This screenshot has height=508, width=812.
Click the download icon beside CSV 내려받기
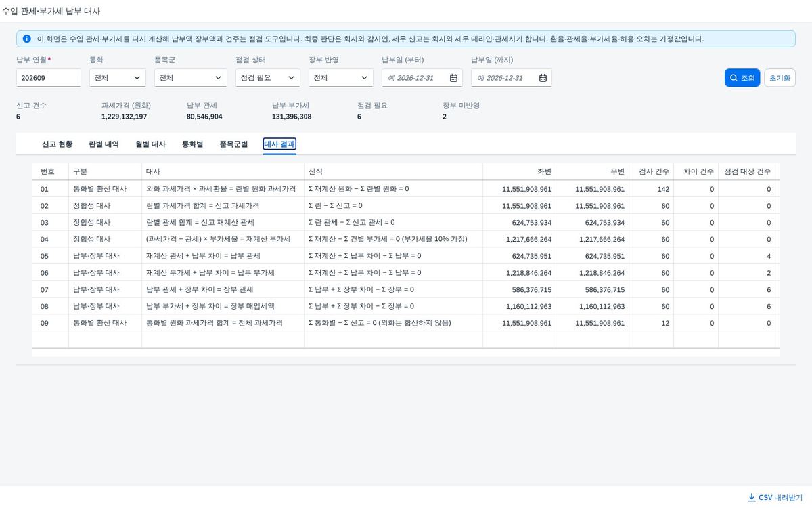(x=751, y=497)
